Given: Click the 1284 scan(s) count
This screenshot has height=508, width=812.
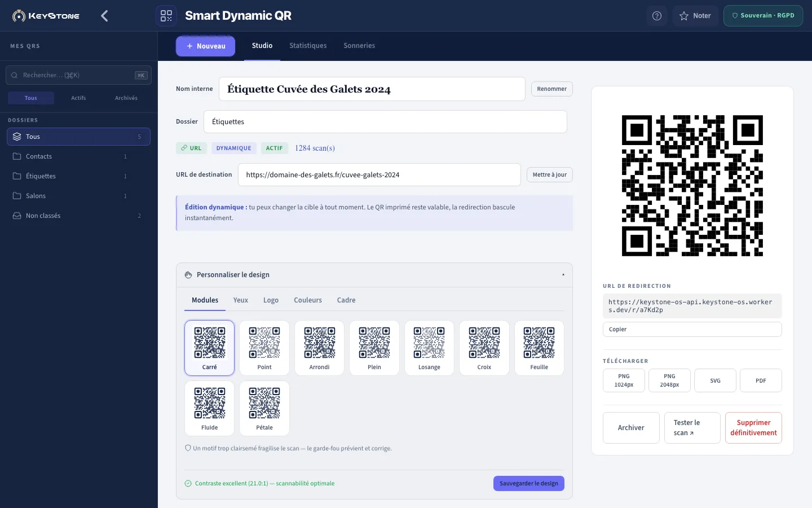Looking at the screenshot, I should point(315,148).
